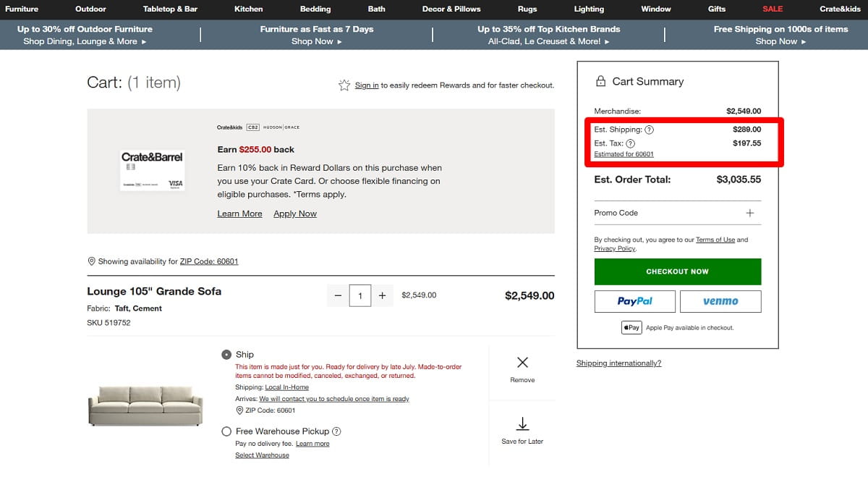Click the Lounge 105" Grande Sofa title
Viewport: 868px width, 485px height.
(154, 291)
